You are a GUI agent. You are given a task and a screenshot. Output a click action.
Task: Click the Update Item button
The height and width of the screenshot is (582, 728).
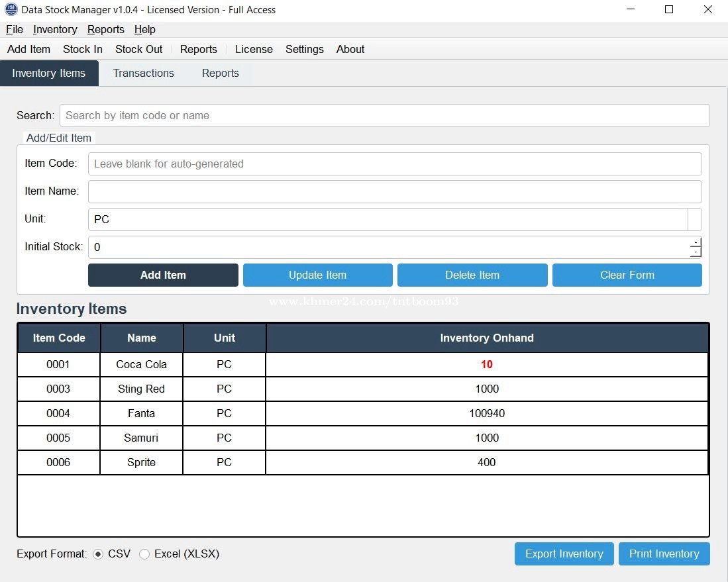pos(317,275)
